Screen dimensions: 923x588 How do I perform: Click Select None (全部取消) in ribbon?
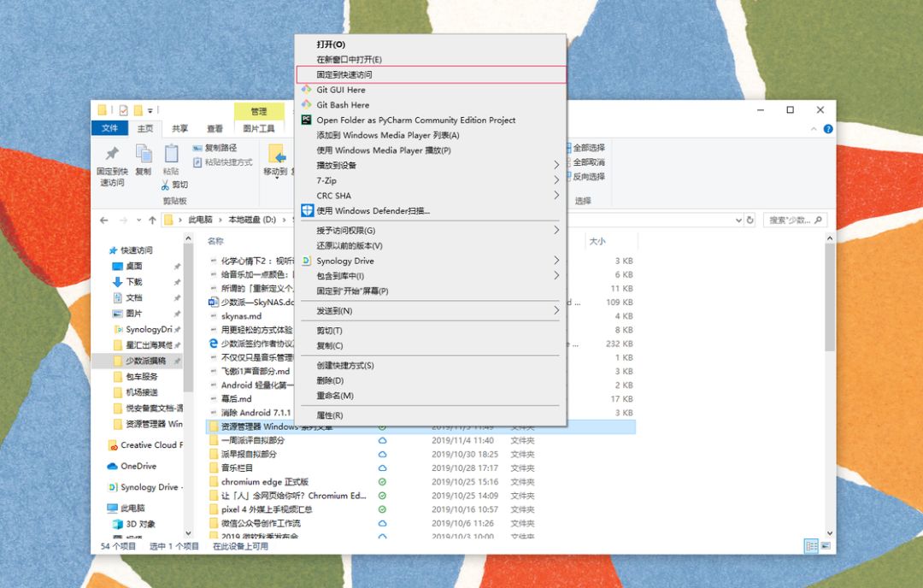(x=585, y=162)
